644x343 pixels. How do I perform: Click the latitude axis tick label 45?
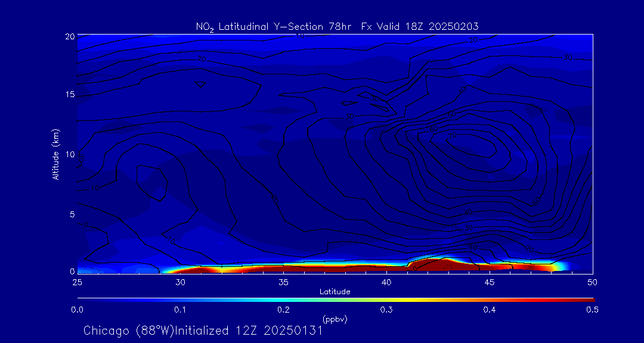(x=490, y=282)
